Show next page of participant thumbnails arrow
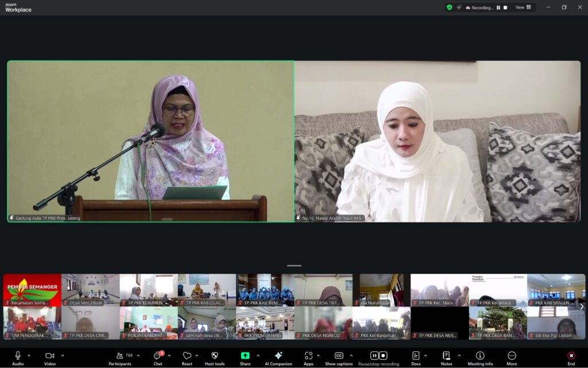Screen dimensions: 588x368 coord(582,306)
